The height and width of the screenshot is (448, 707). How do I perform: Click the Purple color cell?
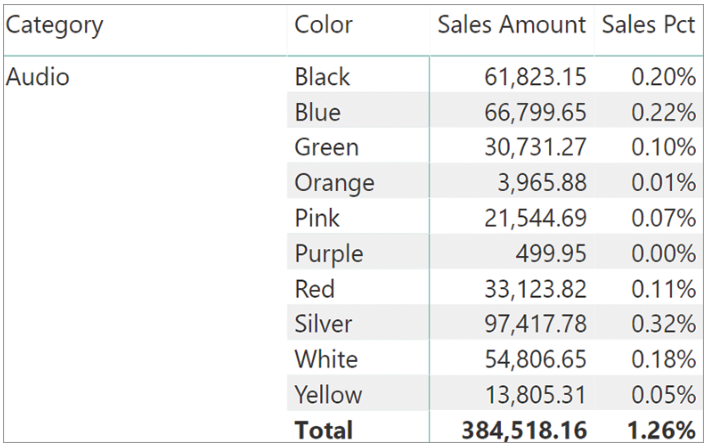point(329,253)
